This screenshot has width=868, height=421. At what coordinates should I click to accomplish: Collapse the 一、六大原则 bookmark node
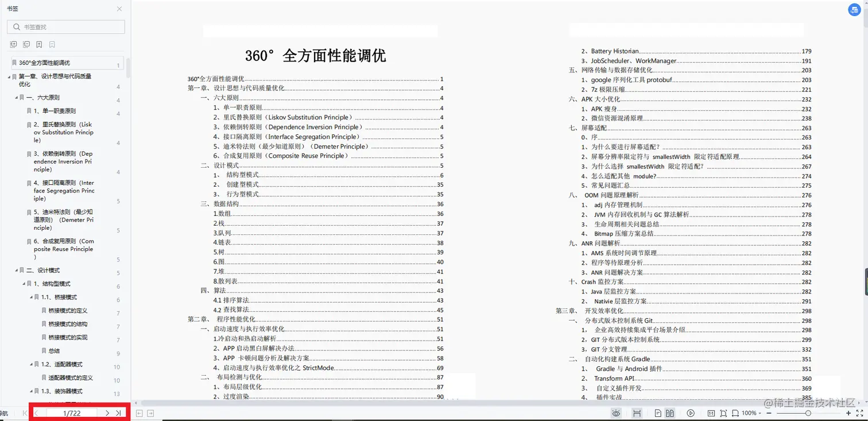point(17,98)
